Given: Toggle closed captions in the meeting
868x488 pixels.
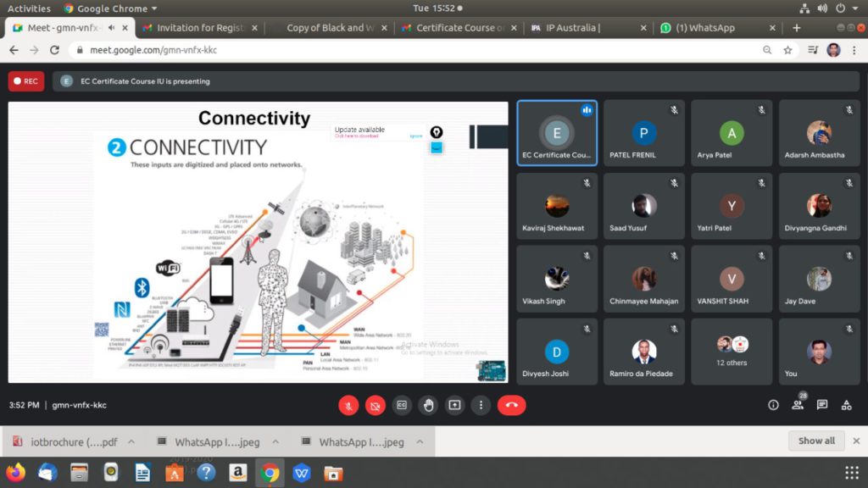Looking at the screenshot, I should tap(402, 405).
